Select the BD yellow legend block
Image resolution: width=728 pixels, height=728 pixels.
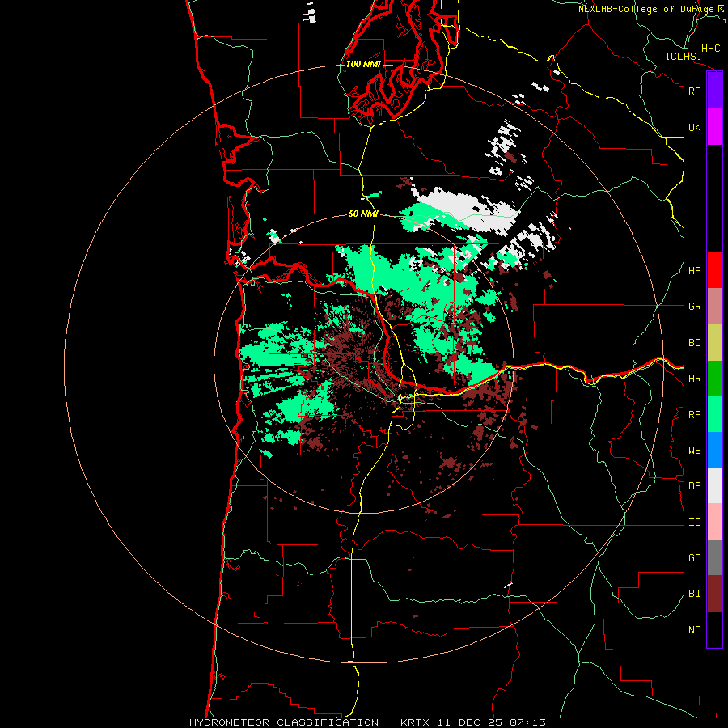pos(714,343)
